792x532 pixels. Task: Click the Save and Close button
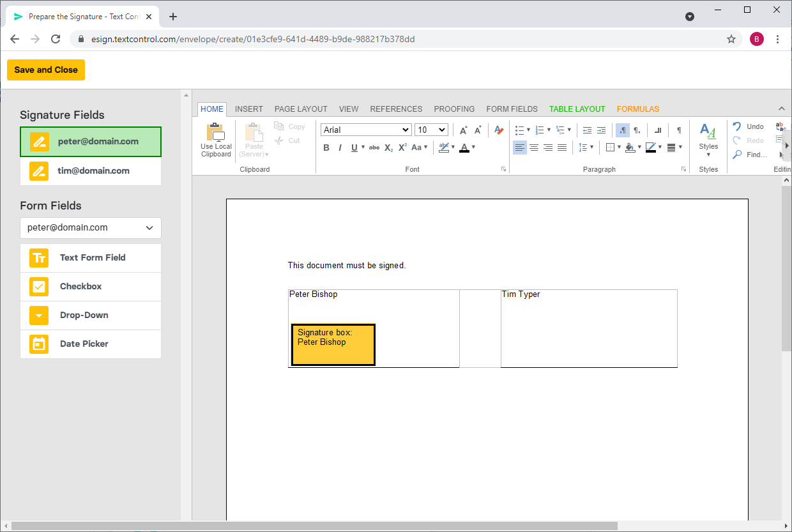pyautogui.click(x=46, y=70)
